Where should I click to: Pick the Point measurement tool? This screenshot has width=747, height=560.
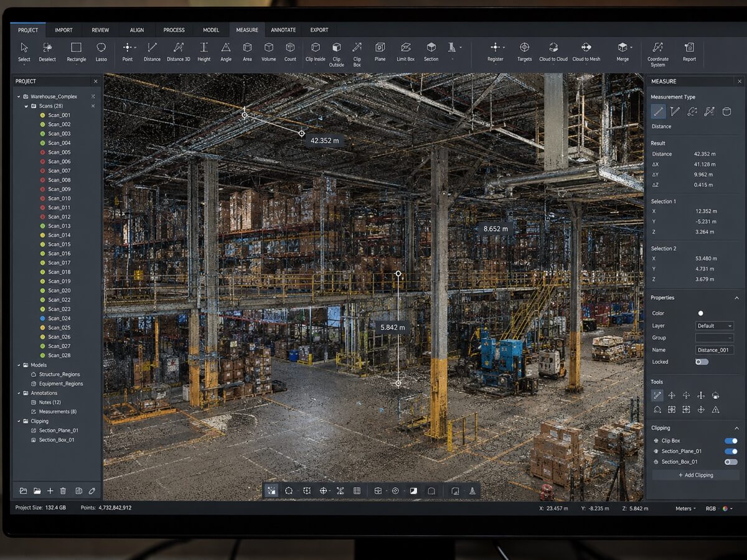128,52
